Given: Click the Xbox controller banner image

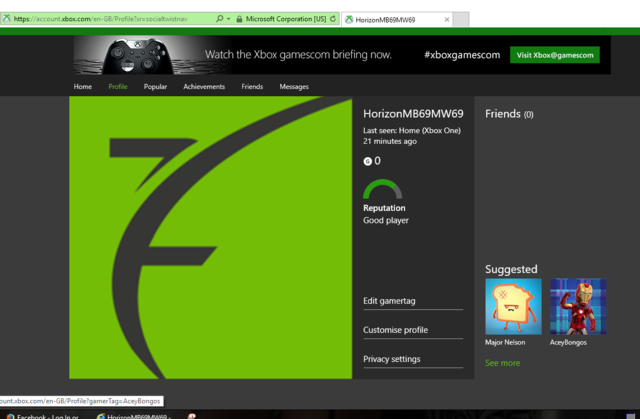Looking at the screenshot, I should pyautogui.click(x=142, y=55).
